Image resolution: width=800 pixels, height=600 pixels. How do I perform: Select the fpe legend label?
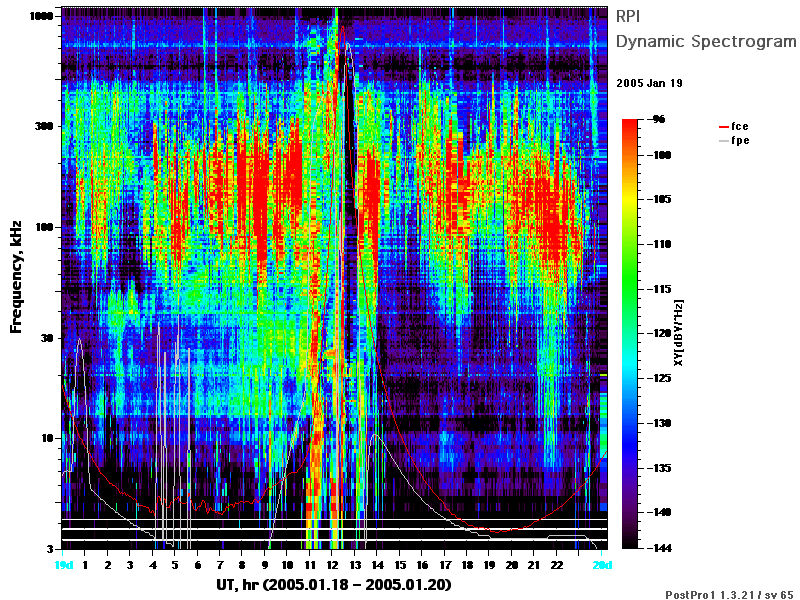(x=740, y=140)
